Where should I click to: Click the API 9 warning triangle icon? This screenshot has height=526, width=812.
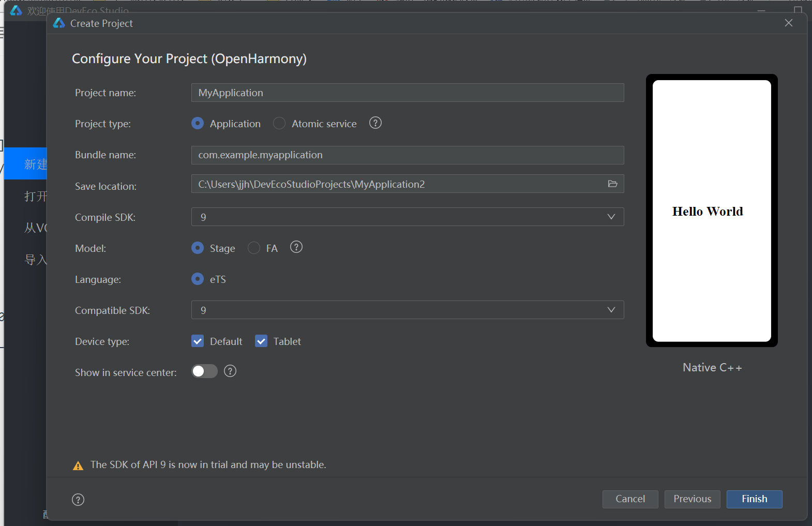point(78,465)
